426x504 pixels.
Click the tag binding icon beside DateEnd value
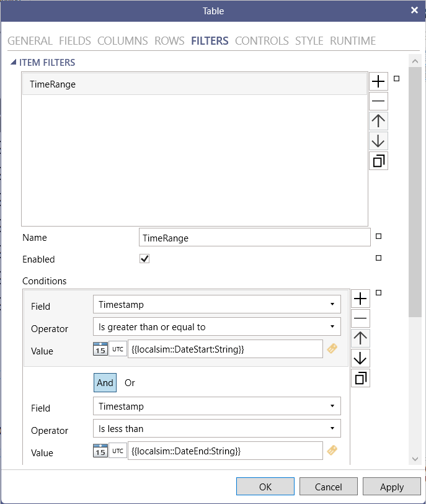pos(332,451)
